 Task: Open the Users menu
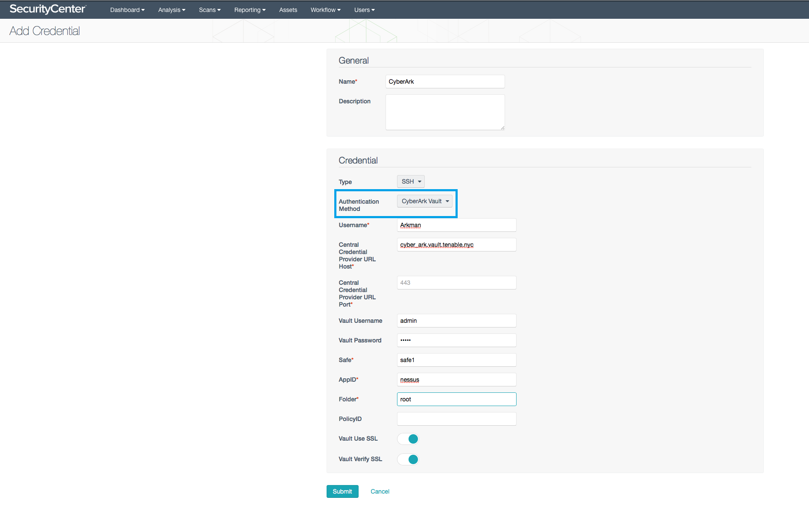pos(364,10)
